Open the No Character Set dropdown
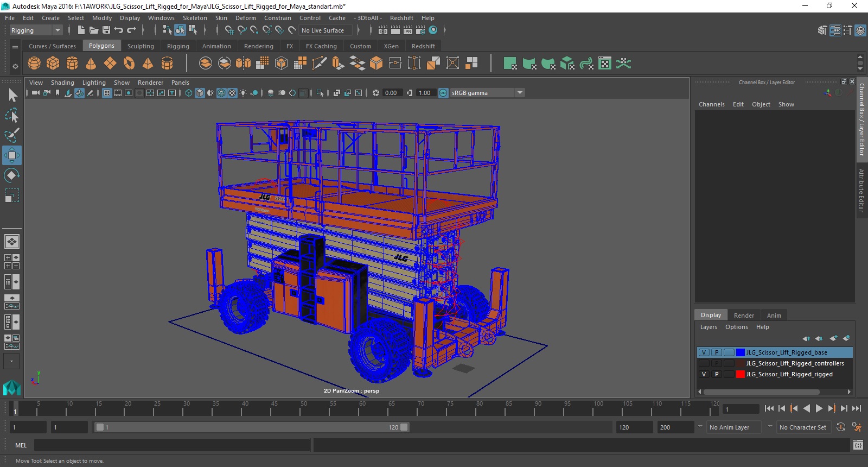Image resolution: width=868 pixels, height=467 pixels. point(803,427)
